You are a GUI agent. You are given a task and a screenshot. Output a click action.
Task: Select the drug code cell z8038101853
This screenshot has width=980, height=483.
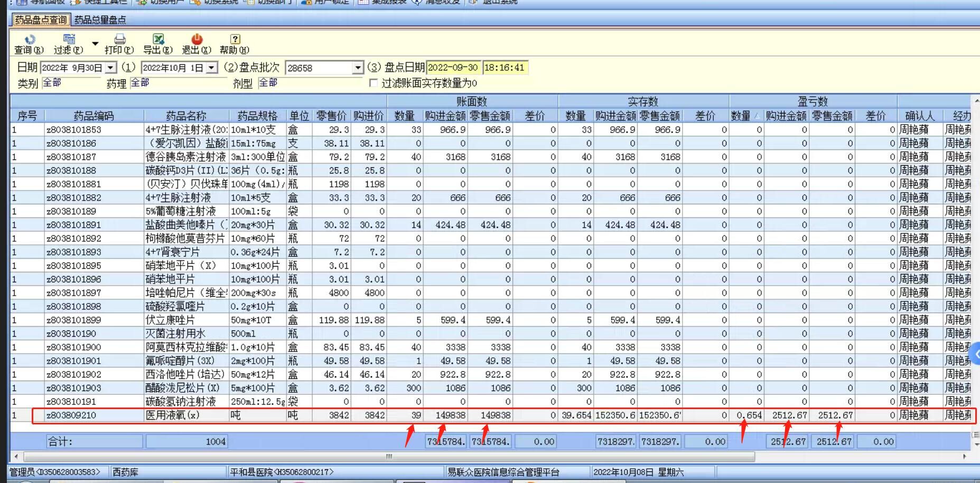click(x=94, y=130)
